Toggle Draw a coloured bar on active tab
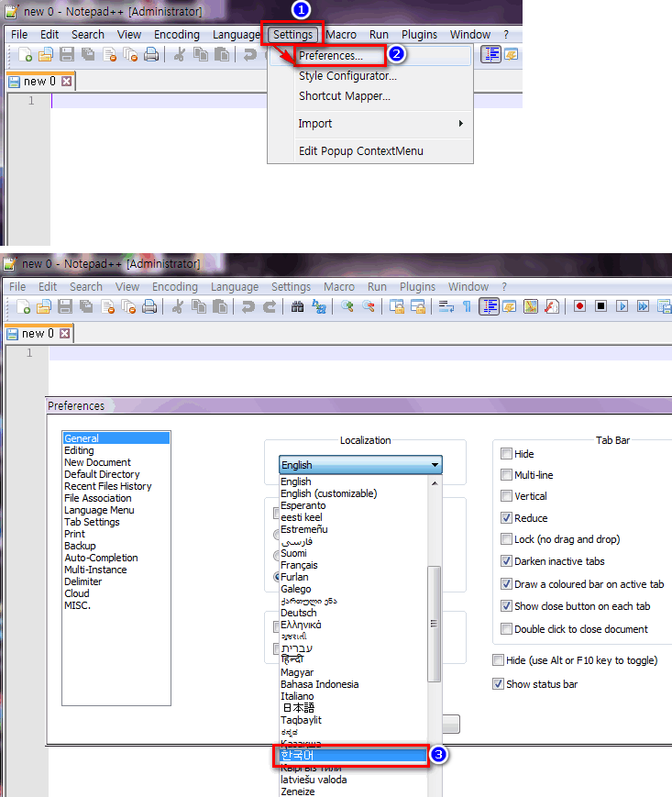The width and height of the screenshot is (672, 797). [x=506, y=584]
